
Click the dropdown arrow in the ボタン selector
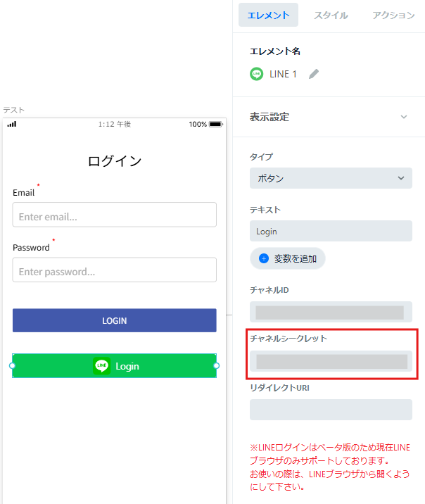[x=401, y=178]
